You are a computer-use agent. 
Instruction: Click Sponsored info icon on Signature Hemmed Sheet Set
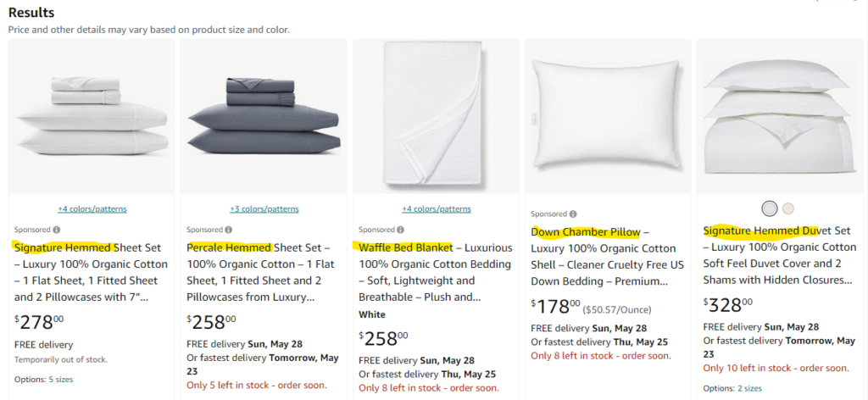point(57,230)
